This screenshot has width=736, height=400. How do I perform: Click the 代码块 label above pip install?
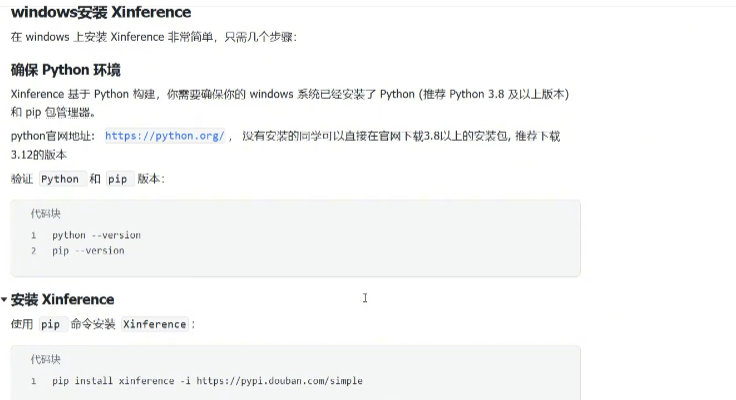(46, 359)
